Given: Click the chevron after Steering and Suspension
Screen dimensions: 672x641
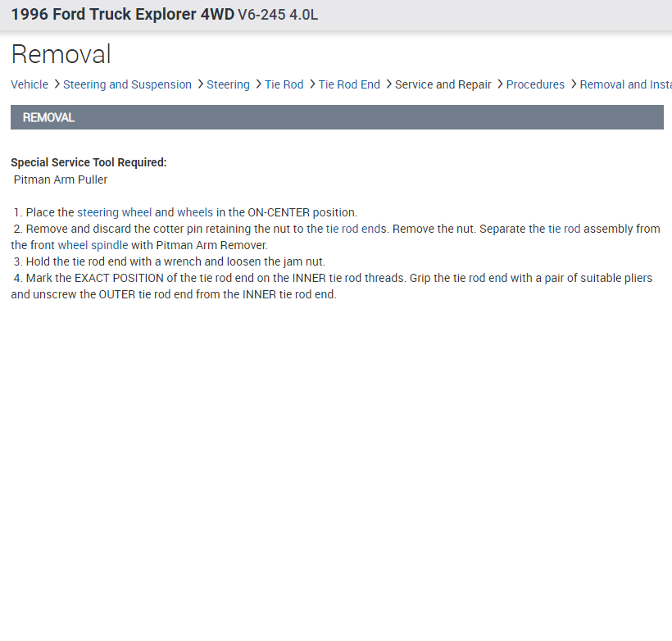Looking at the screenshot, I should [x=200, y=84].
